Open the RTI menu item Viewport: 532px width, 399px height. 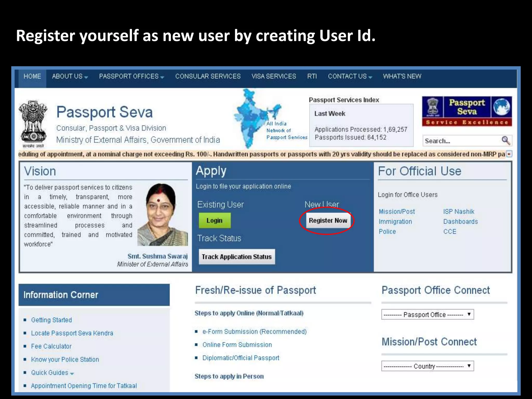(x=312, y=76)
